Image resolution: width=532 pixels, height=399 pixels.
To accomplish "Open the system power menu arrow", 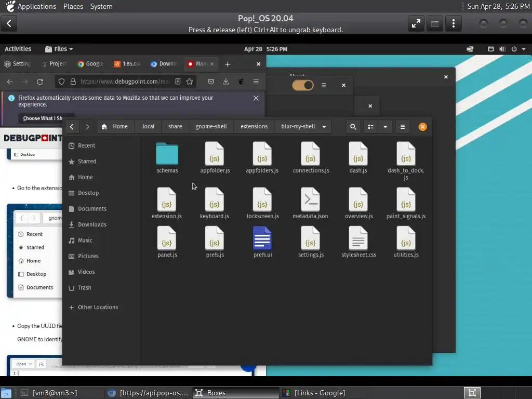I will (524, 49).
